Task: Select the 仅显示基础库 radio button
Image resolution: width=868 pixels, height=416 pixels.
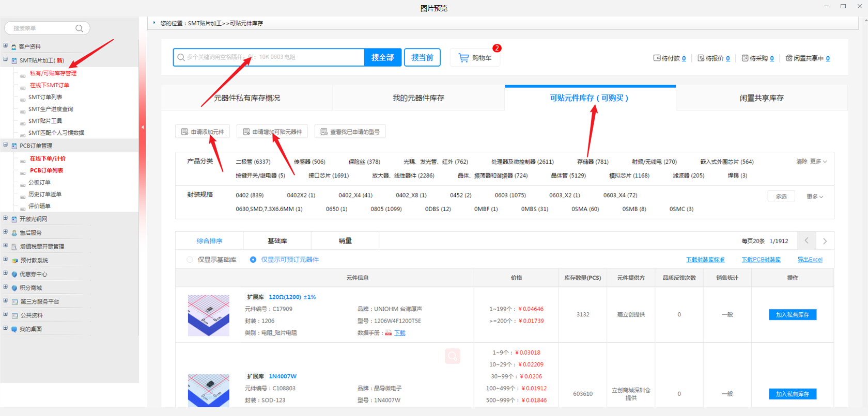Action: 190,260
